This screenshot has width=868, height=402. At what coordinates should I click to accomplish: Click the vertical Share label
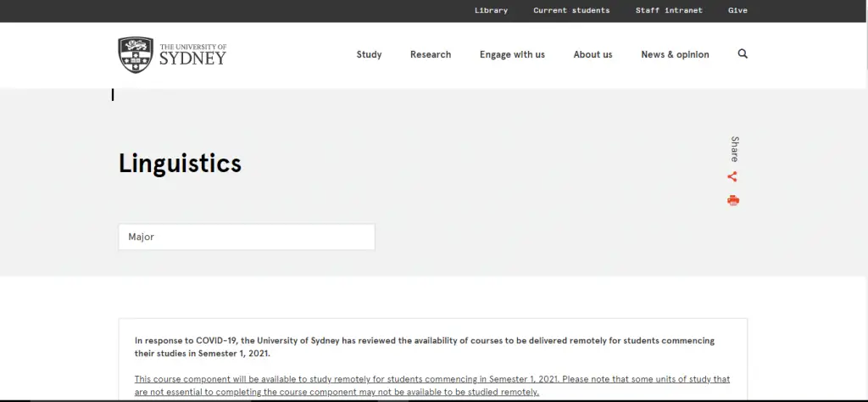click(734, 148)
